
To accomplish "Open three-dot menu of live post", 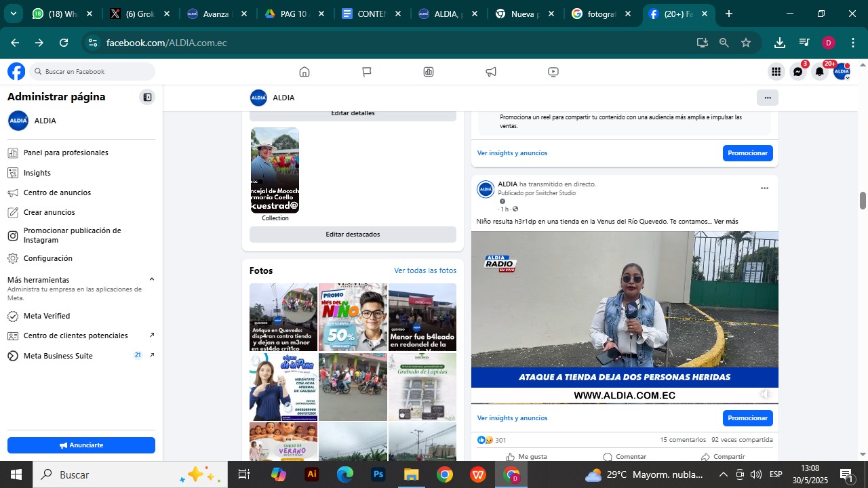I will pos(764,188).
